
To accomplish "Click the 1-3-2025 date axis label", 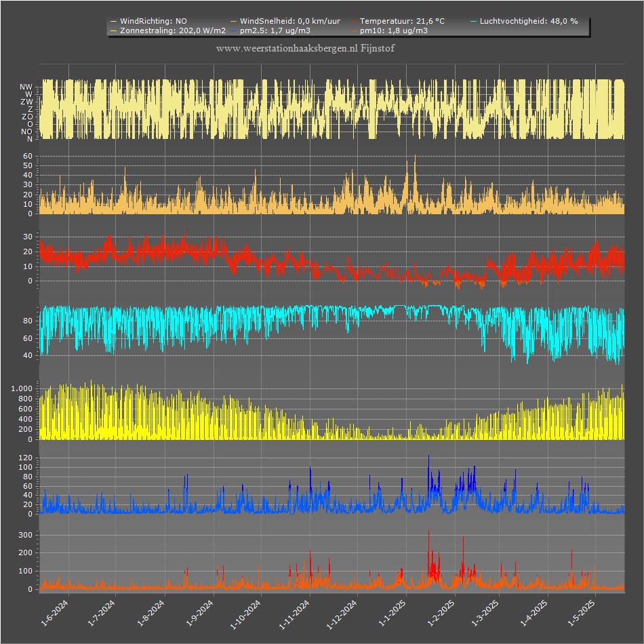I will (x=485, y=613).
